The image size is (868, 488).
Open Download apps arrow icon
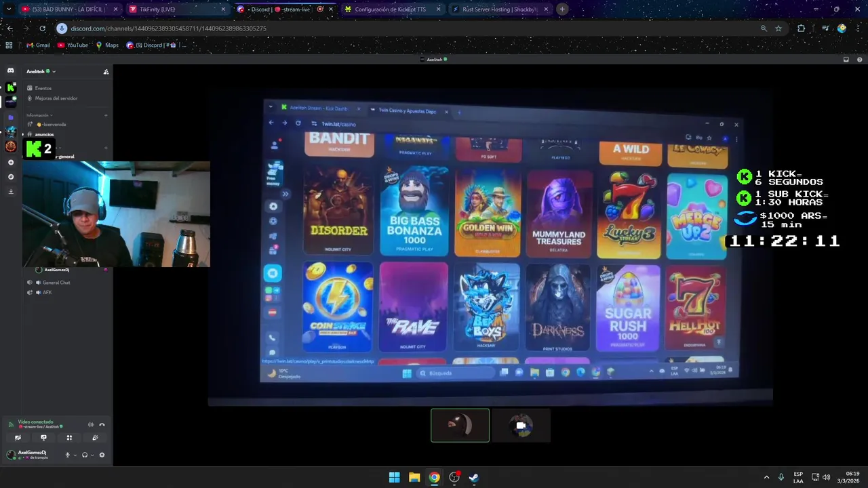pyautogui.click(x=10, y=191)
